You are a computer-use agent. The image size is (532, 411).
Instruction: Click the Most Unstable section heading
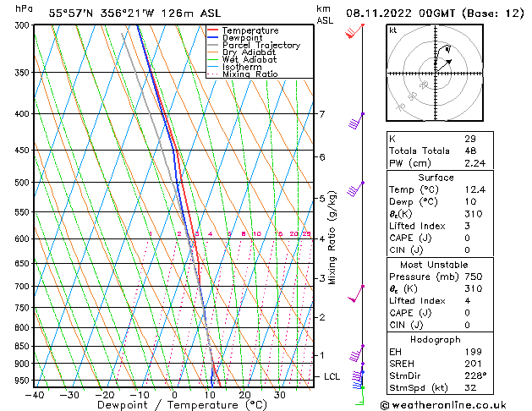(434, 265)
